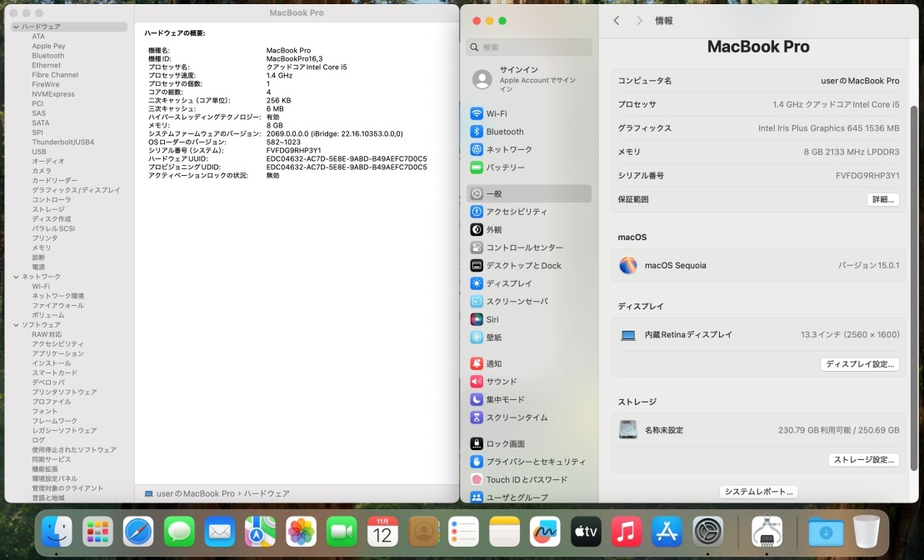Open Apple TV app in the Dock

click(x=586, y=532)
